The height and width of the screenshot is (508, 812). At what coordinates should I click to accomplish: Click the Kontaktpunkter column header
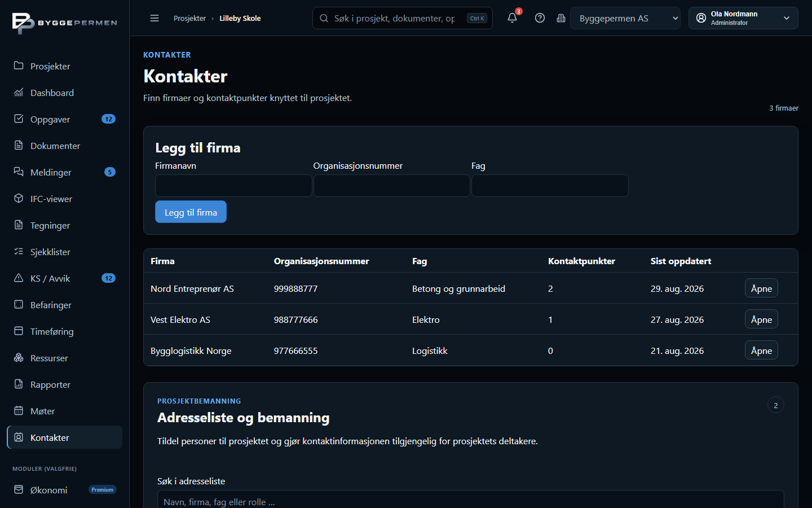click(x=581, y=261)
